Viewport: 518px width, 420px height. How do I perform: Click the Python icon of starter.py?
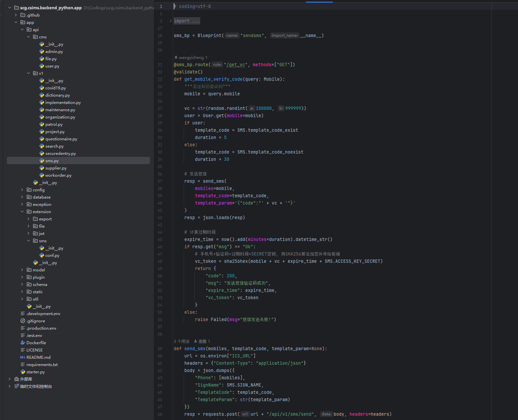[x=23, y=372]
